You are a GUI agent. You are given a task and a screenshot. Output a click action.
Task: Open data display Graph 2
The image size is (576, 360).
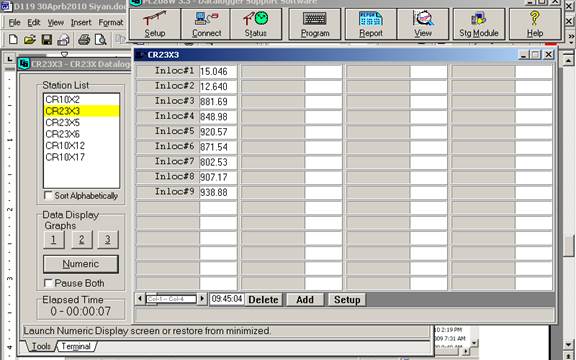[x=82, y=240]
